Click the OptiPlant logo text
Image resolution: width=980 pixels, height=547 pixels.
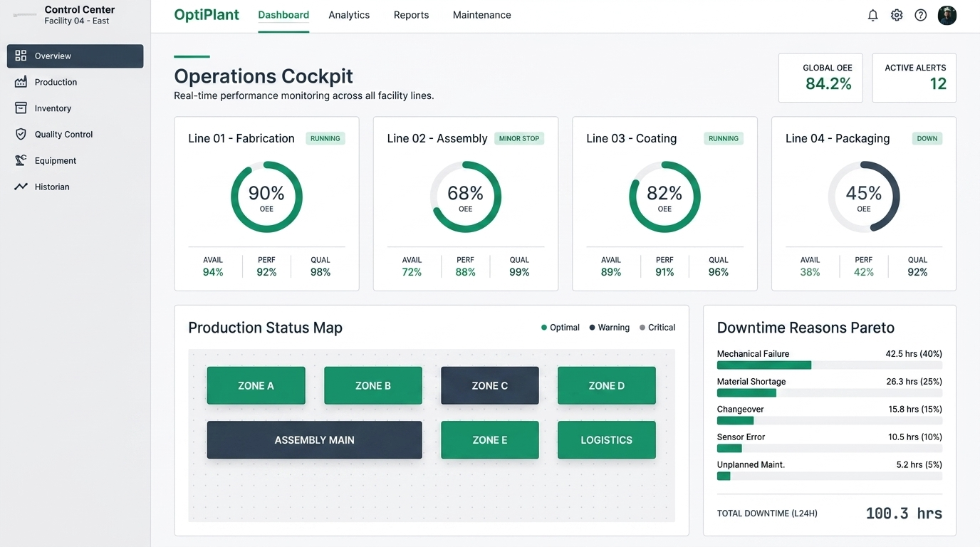[x=207, y=15]
